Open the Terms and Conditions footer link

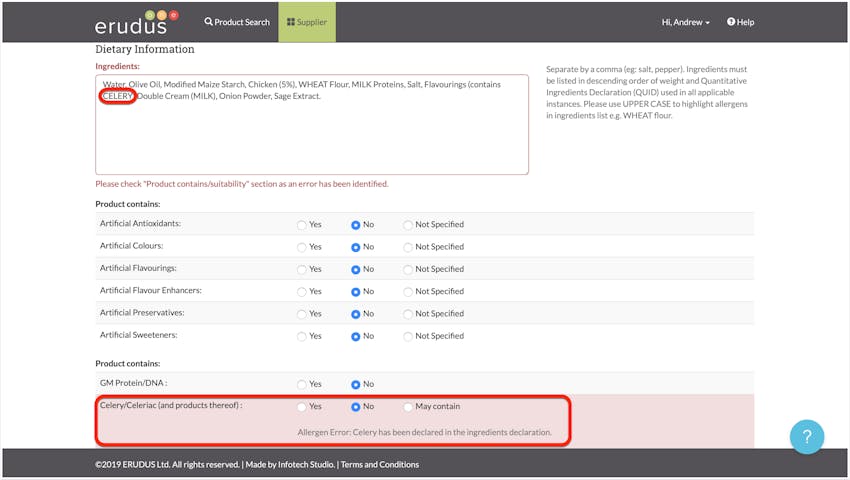coord(380,465)
